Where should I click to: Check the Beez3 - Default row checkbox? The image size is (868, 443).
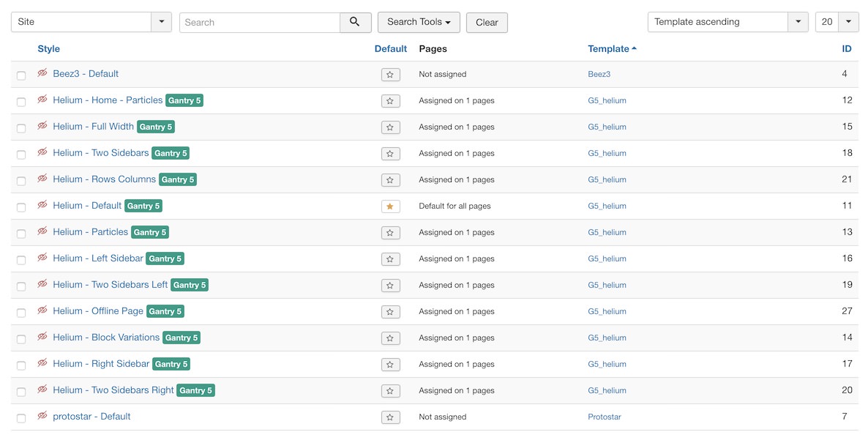click(21, 75)
